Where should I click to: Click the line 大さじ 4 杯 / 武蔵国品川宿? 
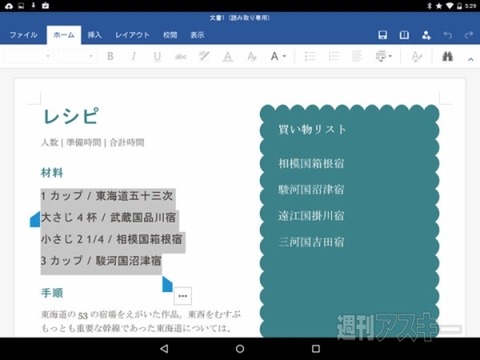tap(108, 217)
